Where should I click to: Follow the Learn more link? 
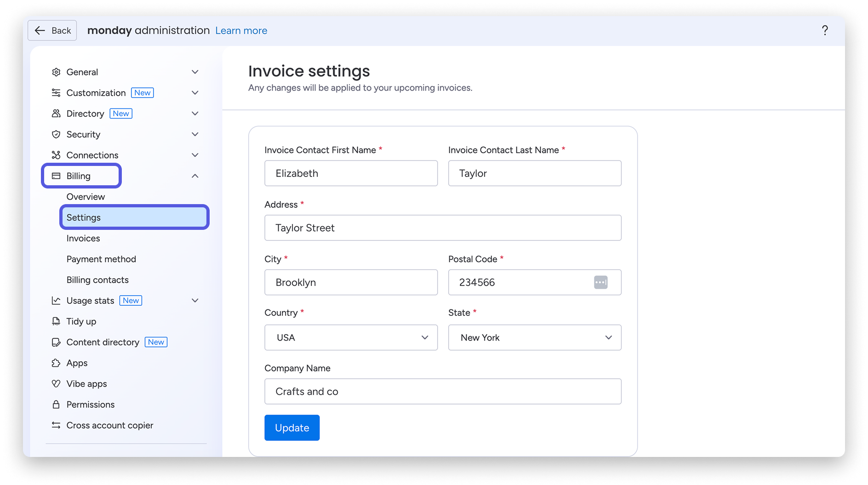point(241,31)
